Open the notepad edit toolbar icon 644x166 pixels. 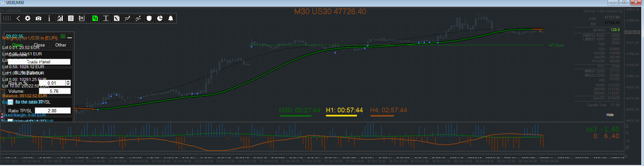117,18
